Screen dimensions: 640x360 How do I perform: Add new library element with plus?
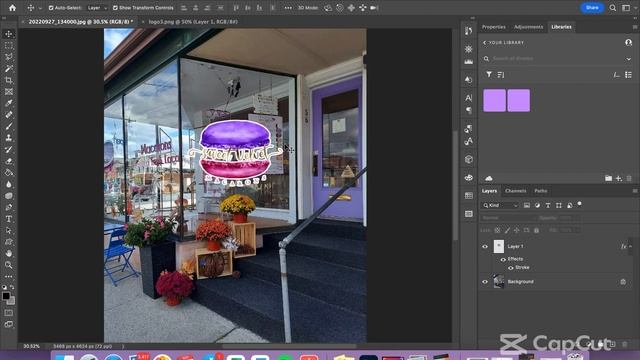(x=619, y=178)
